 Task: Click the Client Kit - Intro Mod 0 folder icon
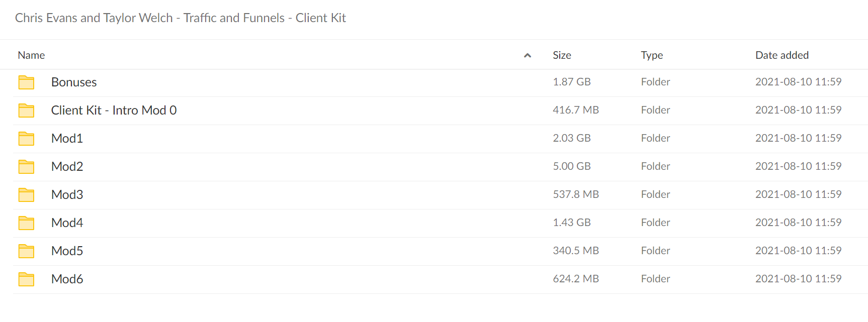pyautogui.click(x=26, y=111)
